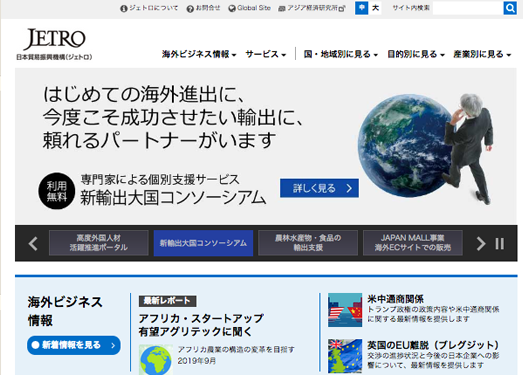The height and width of the screenshot is (375, 523).
Task: Click the 利用無料 black circle badge
Action: [56, 191]
